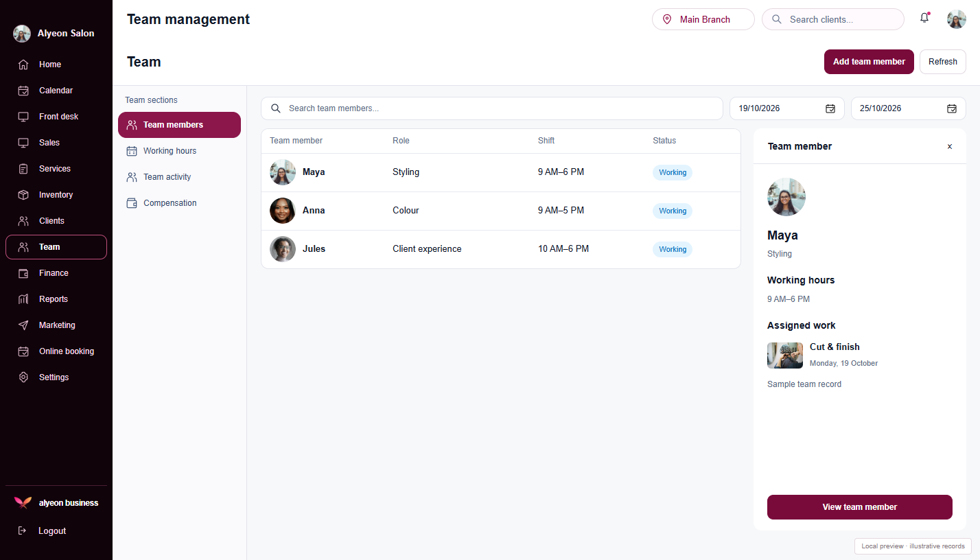Screen dimensions: 980x560
Task: Open user profile avatar in top bar
Action: [957, 19]
